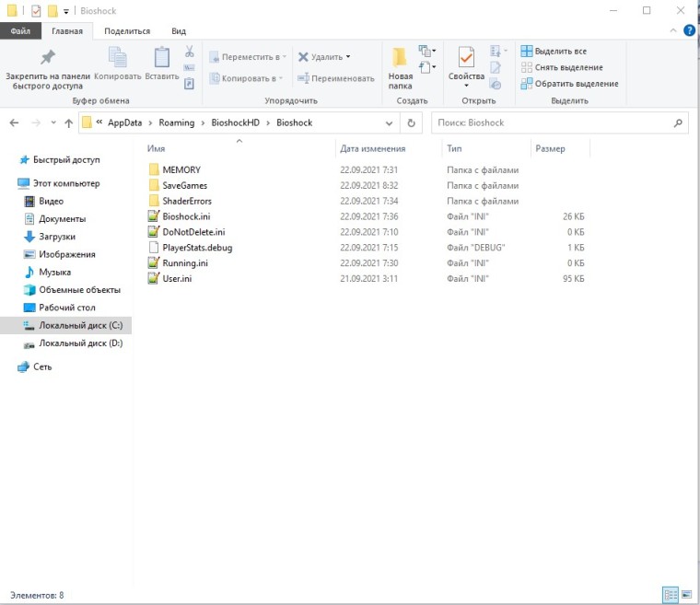Switch to details view status icon

(671, 595)
